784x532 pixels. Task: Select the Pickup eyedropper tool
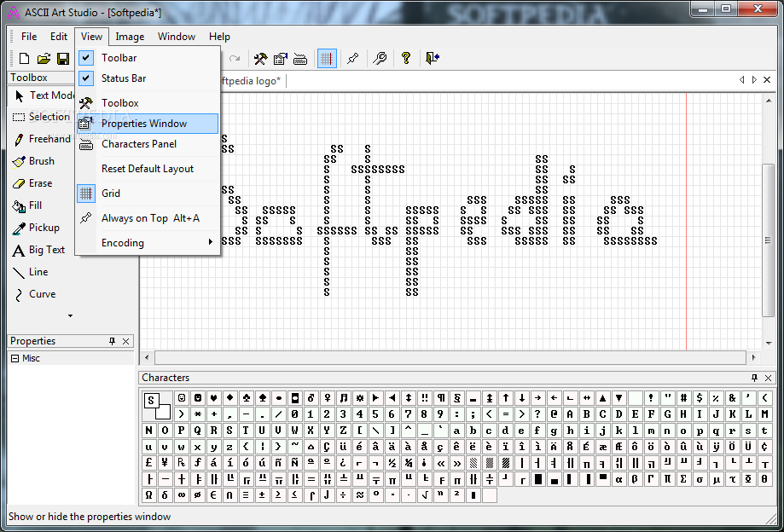tap(36, 228)
